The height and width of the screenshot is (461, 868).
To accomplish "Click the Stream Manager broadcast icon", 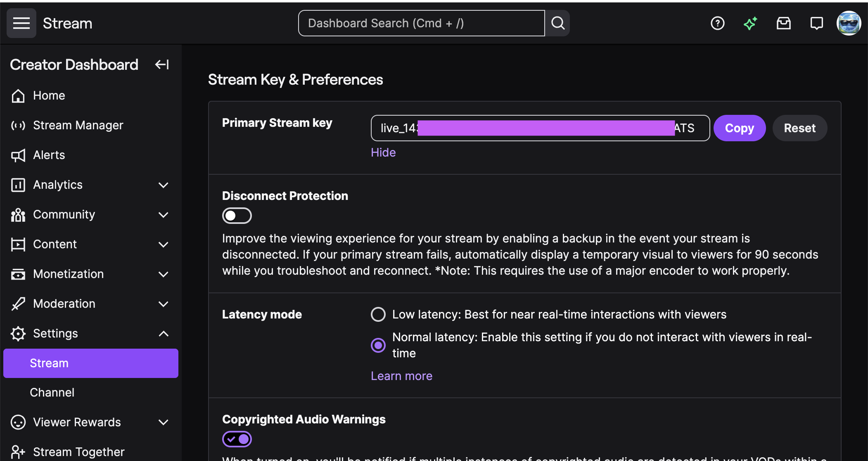I will (x=18, y=125).
